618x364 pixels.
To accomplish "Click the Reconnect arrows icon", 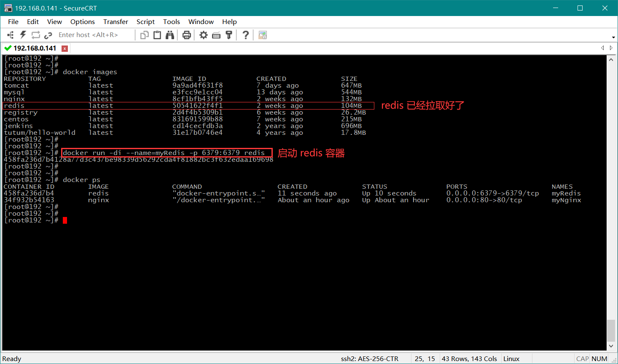I will [x=36, y=35].
